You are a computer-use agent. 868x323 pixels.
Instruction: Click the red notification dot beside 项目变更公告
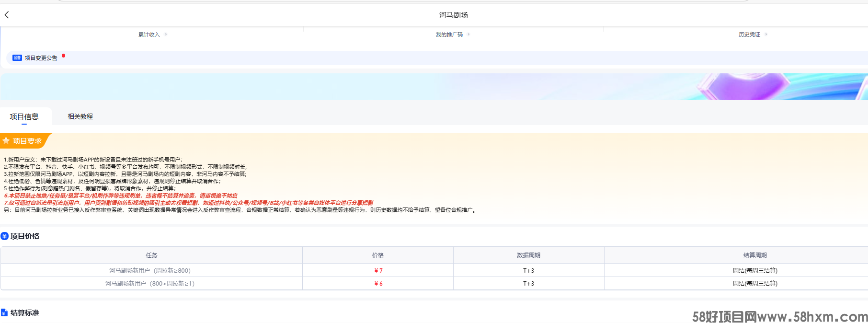click(63, 56)
